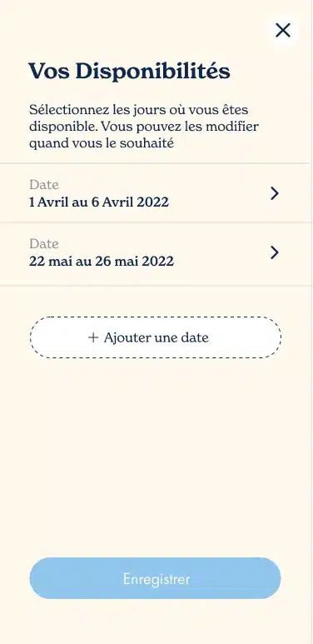Open the 1 Avril au 6 Avril 2022 entry
The width and height of the screenshot is (313, 644).
(155, 193)
